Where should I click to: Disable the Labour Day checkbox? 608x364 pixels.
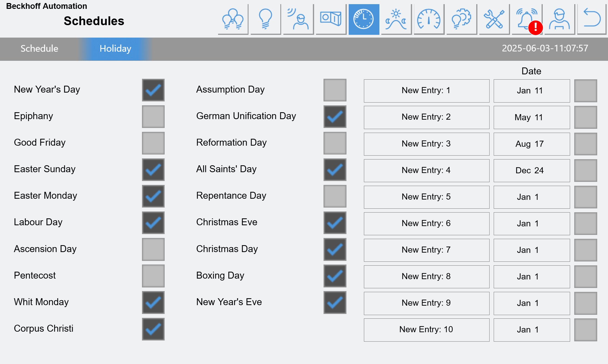(x=153, y=223)
